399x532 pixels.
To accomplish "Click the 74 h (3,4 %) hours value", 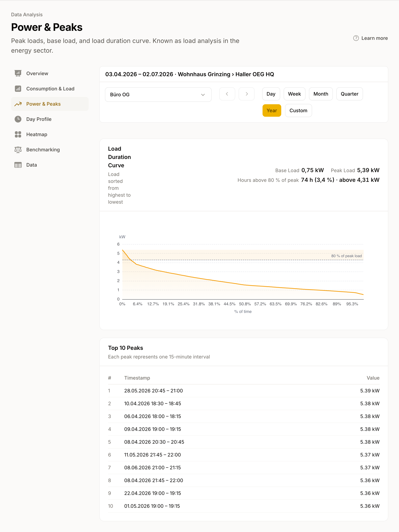I will coord(317,180).
